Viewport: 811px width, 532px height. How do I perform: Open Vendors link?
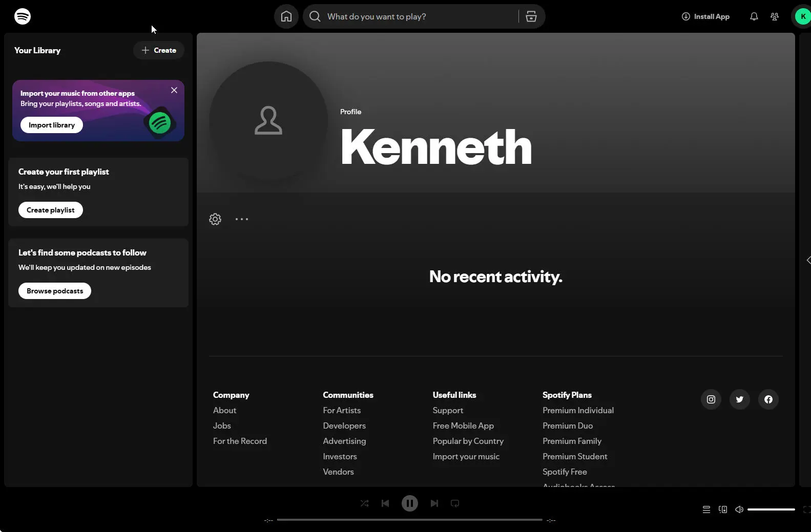[338, 472]
